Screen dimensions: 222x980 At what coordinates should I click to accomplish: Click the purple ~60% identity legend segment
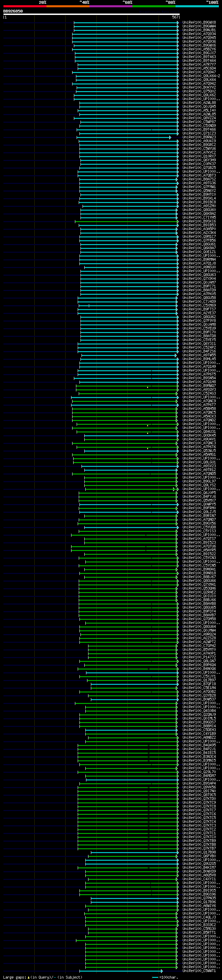coord(111,6)
